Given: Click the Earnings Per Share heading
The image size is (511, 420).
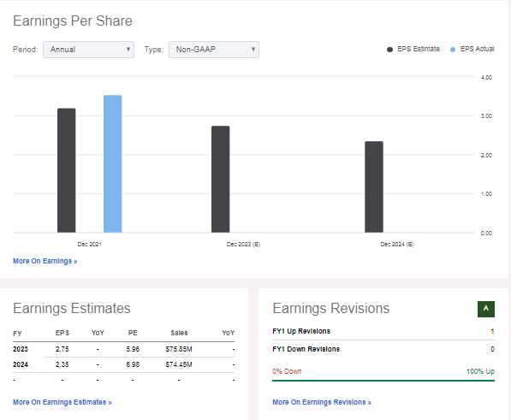Looking at the screenshot, I should (x=73, y=21).
